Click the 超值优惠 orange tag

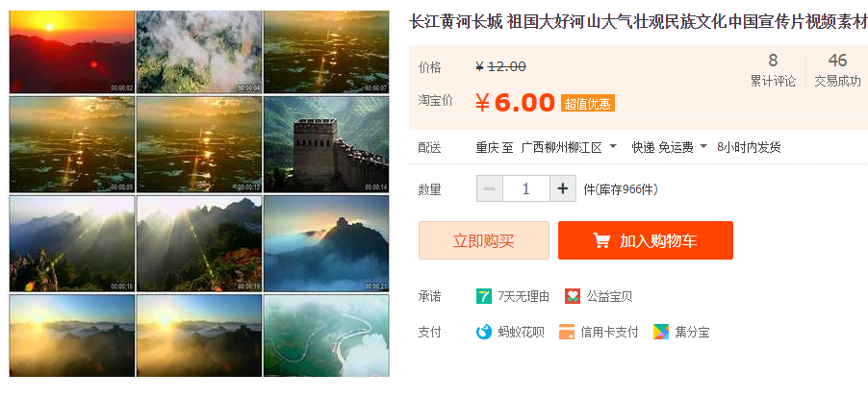click(588, 104)
